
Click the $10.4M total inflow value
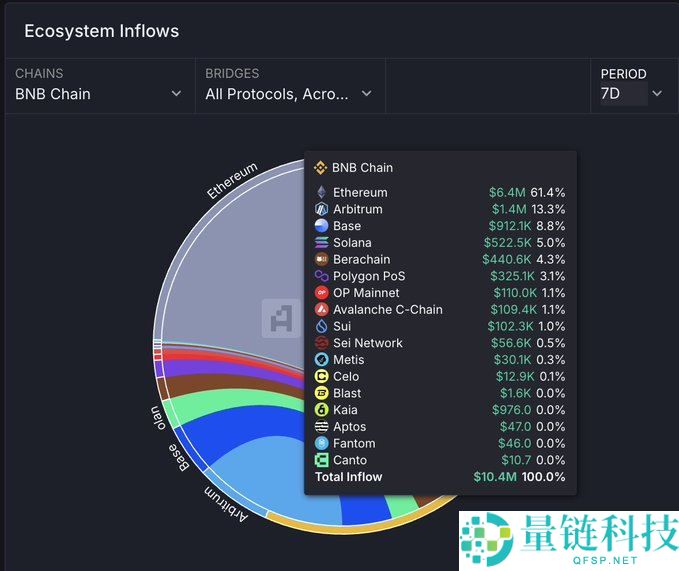(x=495, y=477)
